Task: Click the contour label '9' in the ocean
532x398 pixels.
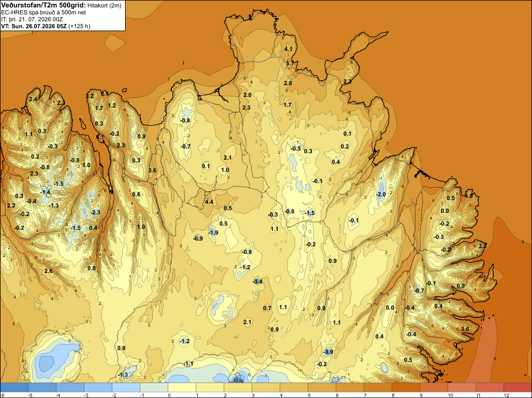Action: [495, 359]
